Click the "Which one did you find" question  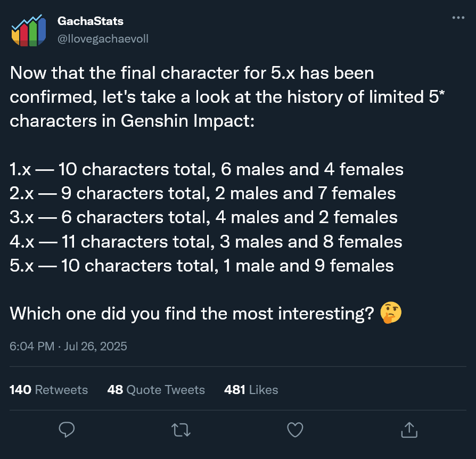tap(192, 314)
